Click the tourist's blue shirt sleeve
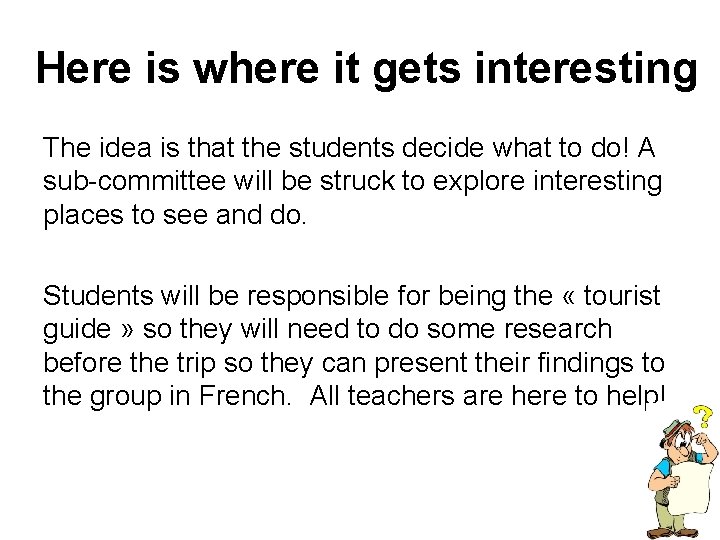The height and width of the screenshot is (540, 720). 664,468
